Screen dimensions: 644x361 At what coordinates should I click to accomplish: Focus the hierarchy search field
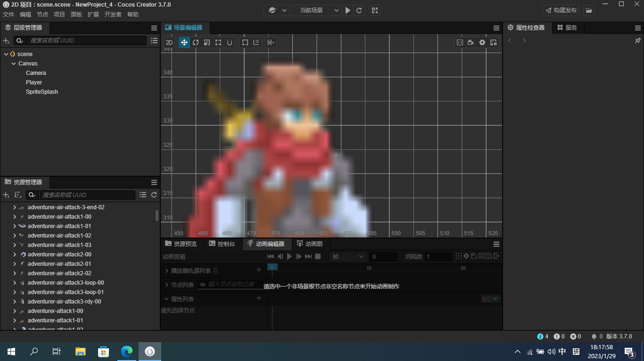[80, 41]
